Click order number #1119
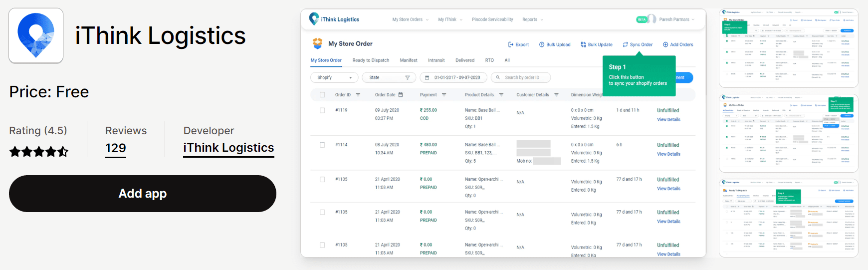868x270 pixels. point(341,110)
